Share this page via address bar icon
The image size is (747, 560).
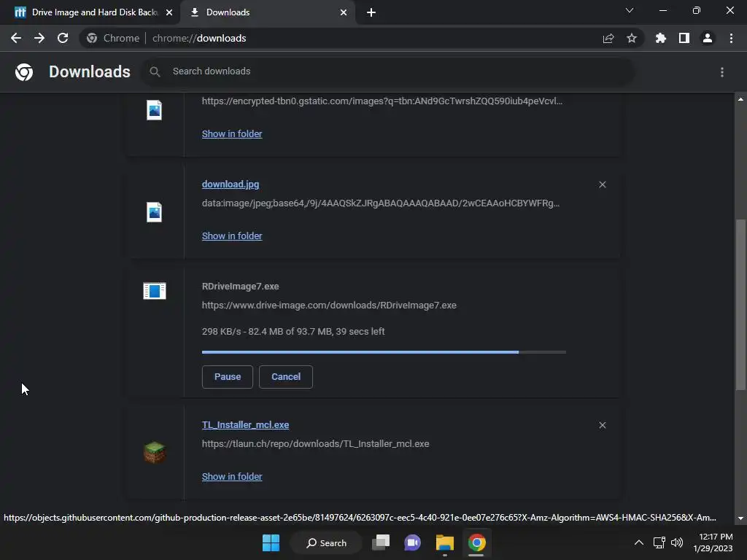[608, 38]
